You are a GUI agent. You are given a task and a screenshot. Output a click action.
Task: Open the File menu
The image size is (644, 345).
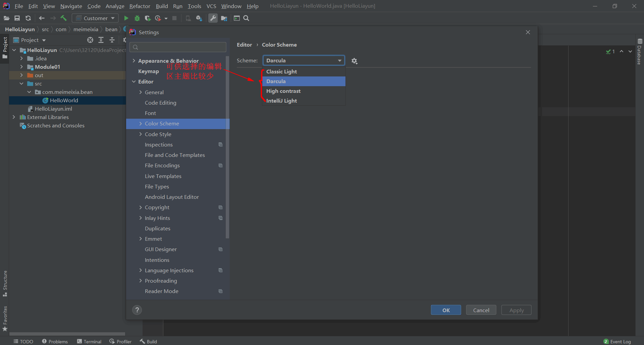19,6
